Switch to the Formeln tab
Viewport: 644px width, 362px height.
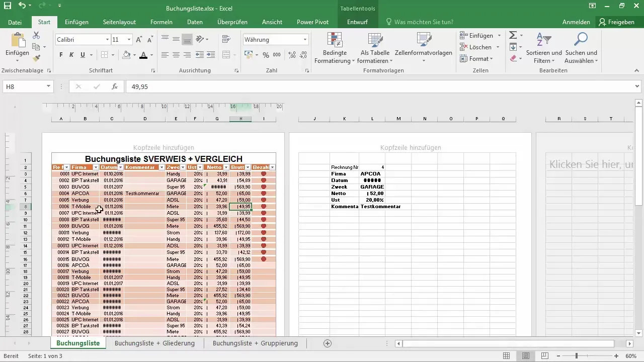[162, 22]
